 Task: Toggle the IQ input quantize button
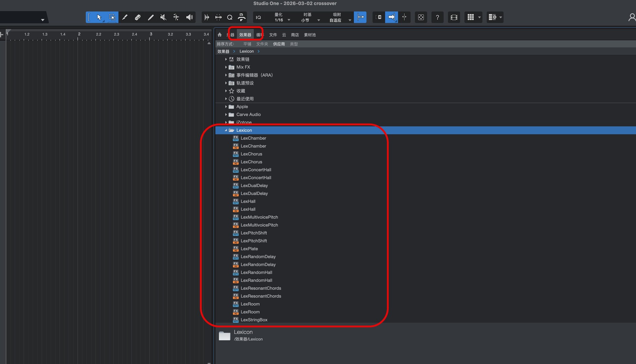(x=258, y=17)
